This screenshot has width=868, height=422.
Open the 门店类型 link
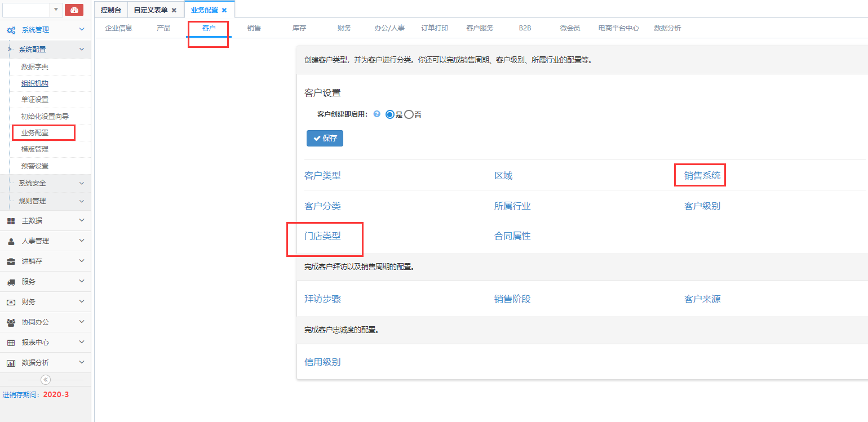322,236
